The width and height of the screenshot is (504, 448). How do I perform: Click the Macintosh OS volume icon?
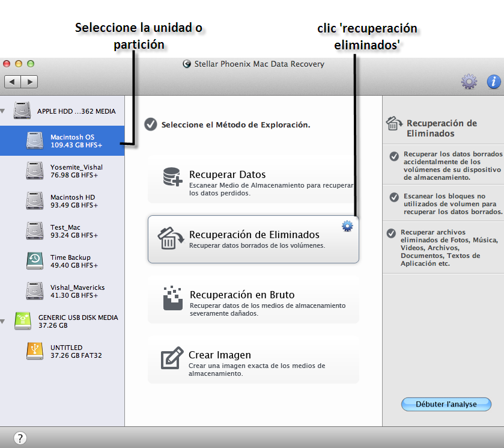coord(35,141)
